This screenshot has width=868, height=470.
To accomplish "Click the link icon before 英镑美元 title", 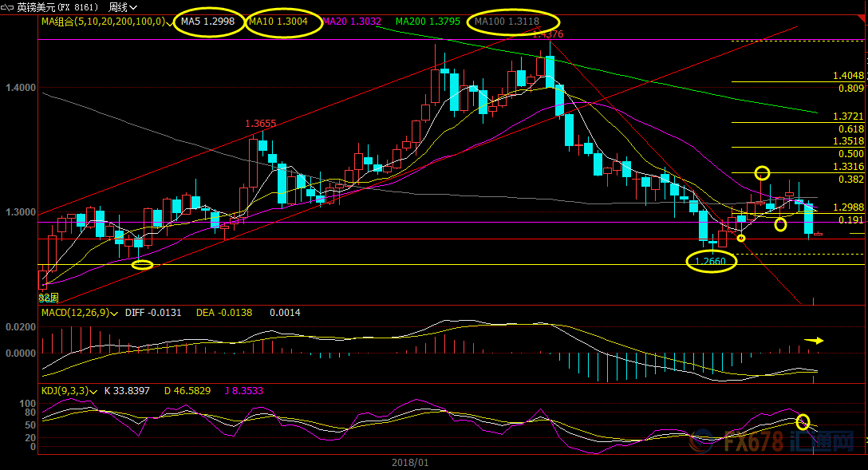I will tap(8, 7).
